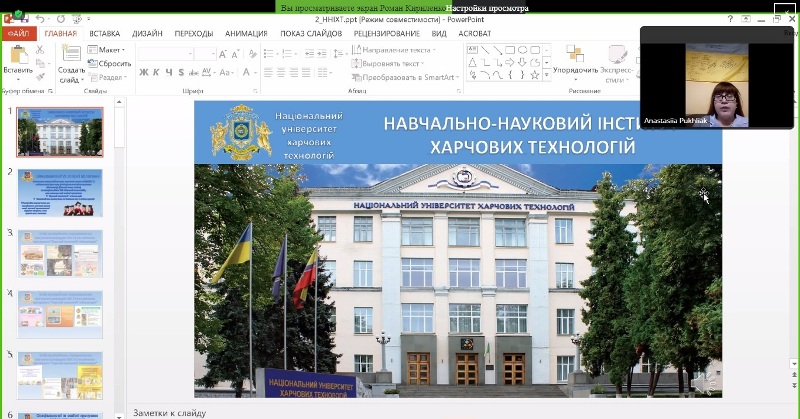The width and height of the screenshot is (800, 419).
Task: Open the ФАЙЛ tab
Action: coord(19,33)
